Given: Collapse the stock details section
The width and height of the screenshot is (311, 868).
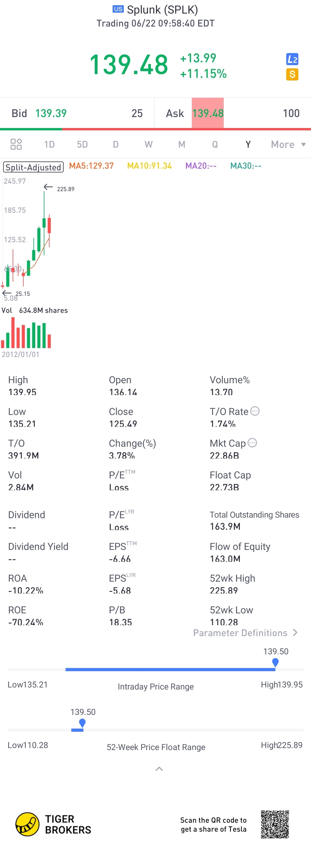Looking at the screenshot, I should 159,769.
